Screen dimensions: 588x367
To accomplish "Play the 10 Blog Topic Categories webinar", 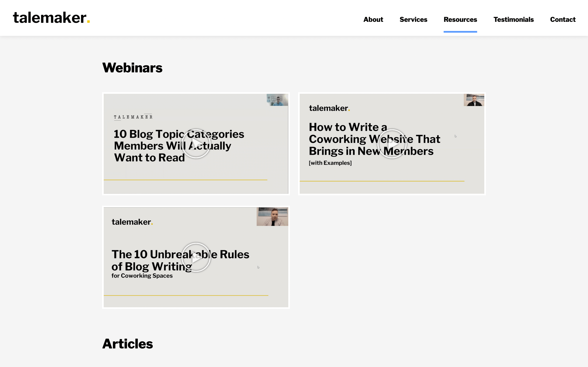I will 196,144.
